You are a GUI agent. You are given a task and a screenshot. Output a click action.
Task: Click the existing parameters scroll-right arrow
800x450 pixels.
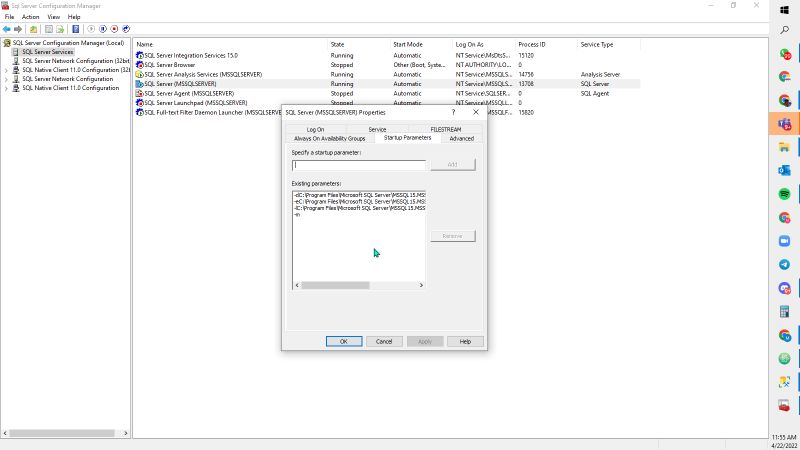pyautogui.click(x=421, y=285)
